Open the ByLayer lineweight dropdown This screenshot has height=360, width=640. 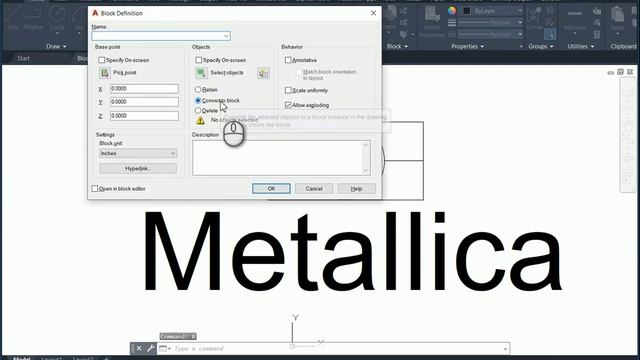click(x=520, y=23)
